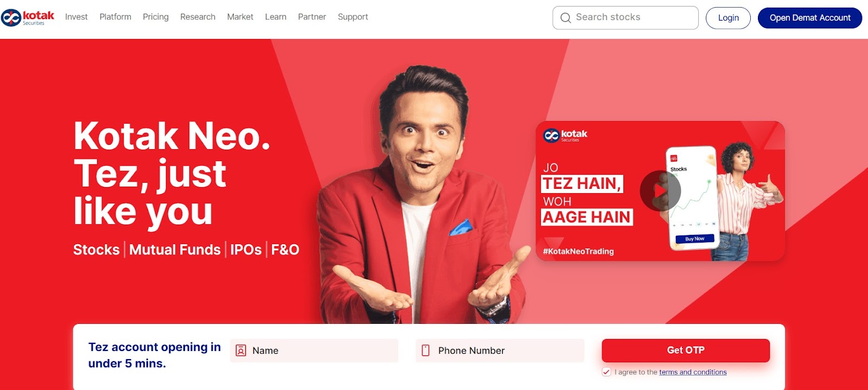Viewport: 868px width, 390px height.
Task: Select the Support nav item
Action: point(353,17)
